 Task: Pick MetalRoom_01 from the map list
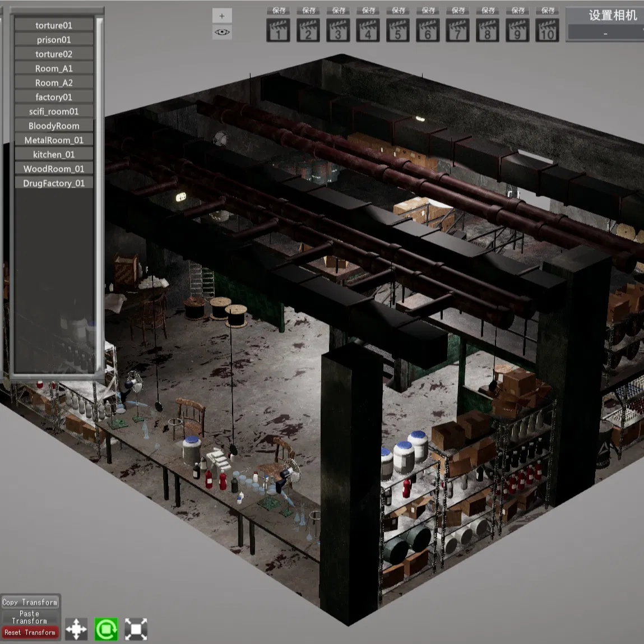point(54,140)
